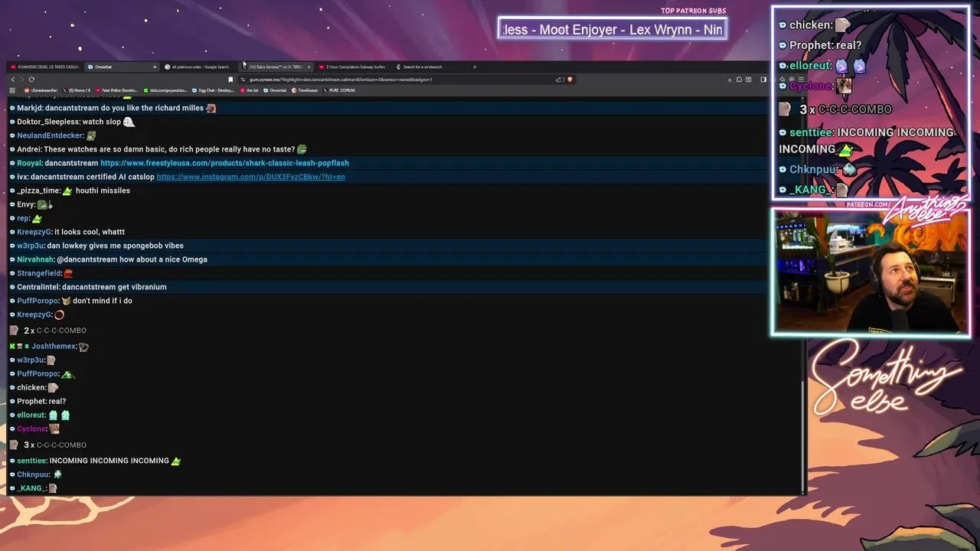Click username w3rp3u on the spongebob vibes message
This screenshot has width=980, height=551.
(x=31, y=246)
